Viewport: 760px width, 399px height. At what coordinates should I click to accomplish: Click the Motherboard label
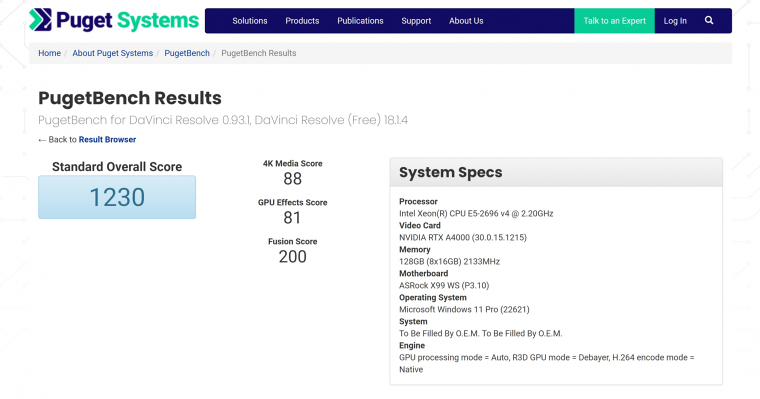(424, 273)
